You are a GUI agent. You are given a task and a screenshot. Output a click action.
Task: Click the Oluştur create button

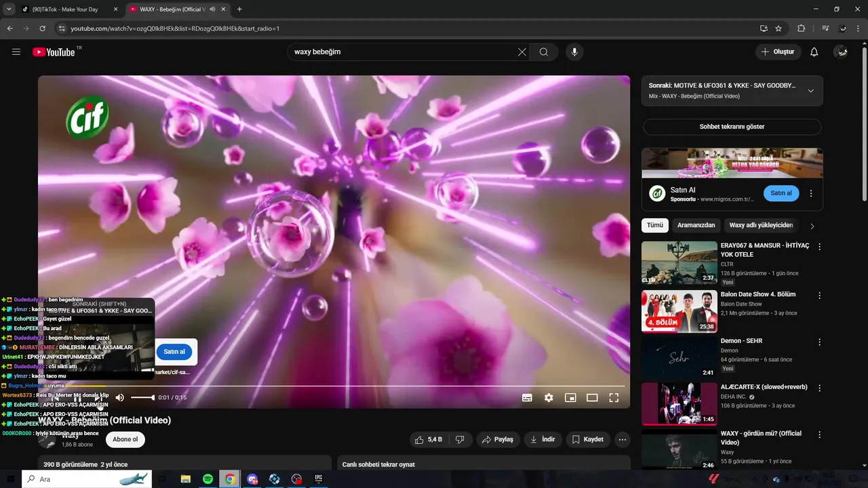click(778, 52)
